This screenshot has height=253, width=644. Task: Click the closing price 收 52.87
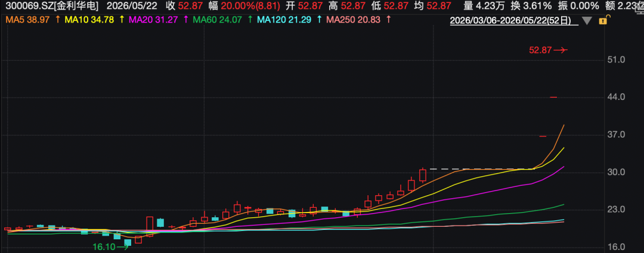click(x=185, y=6)
